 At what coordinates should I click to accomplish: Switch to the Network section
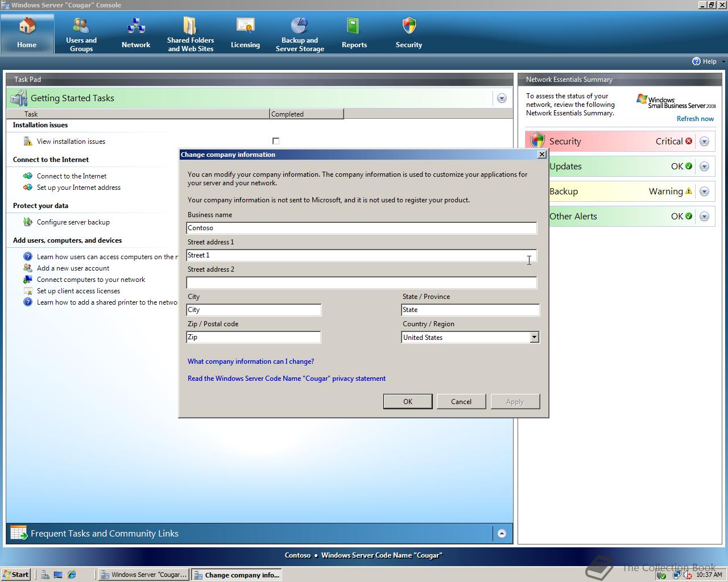136,34
